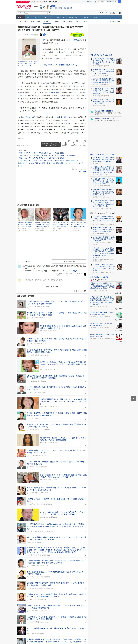Share article on X from header
The height and width of the screenshot is (644, 138).
(x=41, y=35)
